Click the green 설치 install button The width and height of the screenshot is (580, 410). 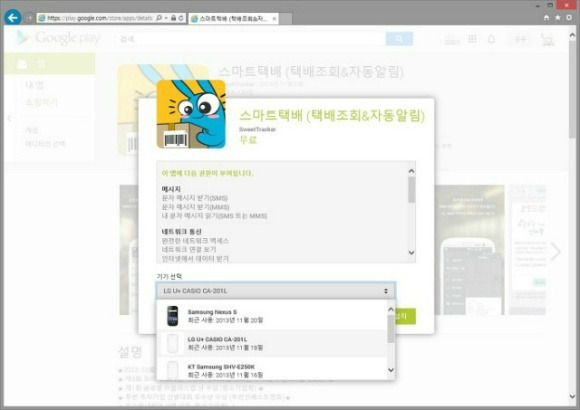pyautogui.click(x=405, y=316)
